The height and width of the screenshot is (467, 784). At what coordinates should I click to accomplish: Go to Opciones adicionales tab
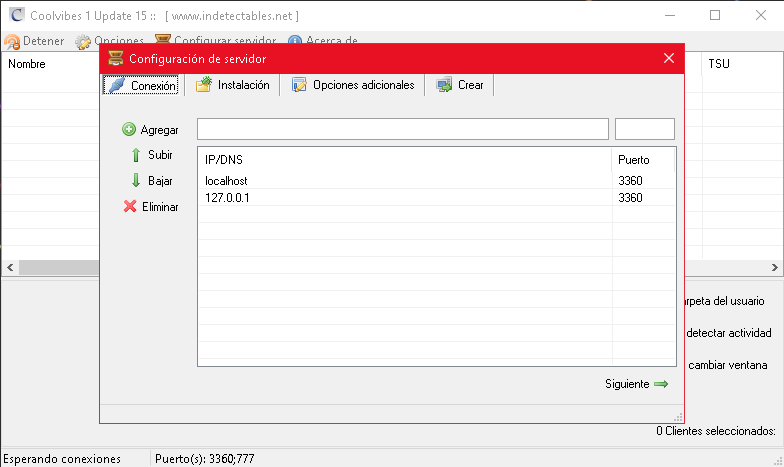click(x=352, y=86)
